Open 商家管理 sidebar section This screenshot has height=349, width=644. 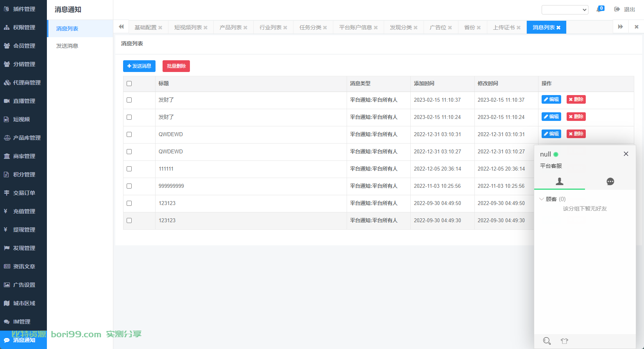click(23, 156)
